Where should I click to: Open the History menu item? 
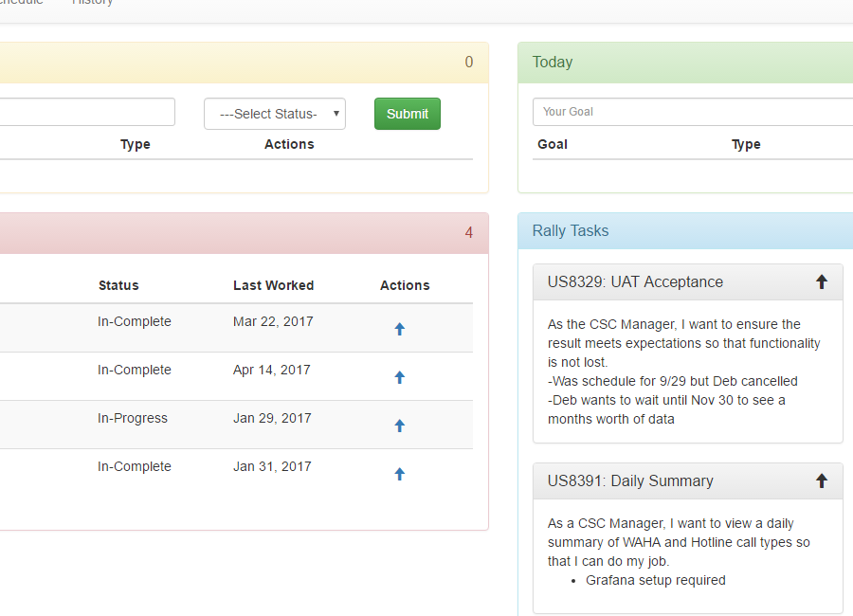click(92, 4)
